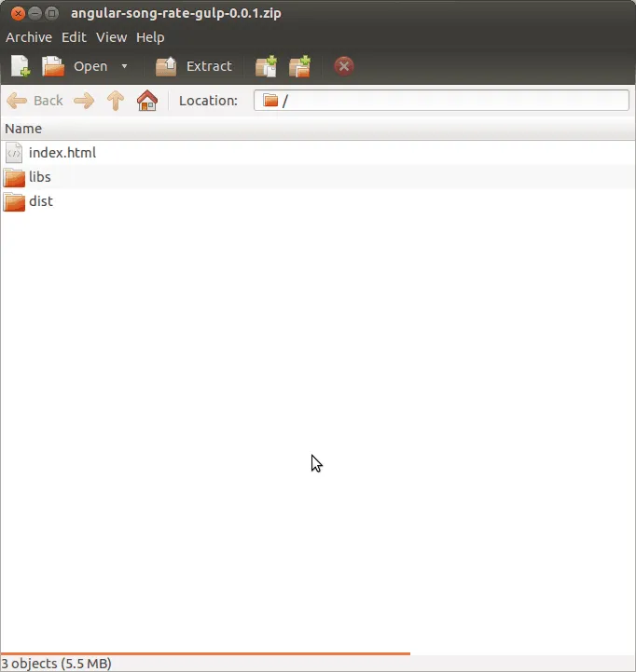Click the Open archive folder icon
This screenshot has width=636, height=672.
[x=53, y=66]
